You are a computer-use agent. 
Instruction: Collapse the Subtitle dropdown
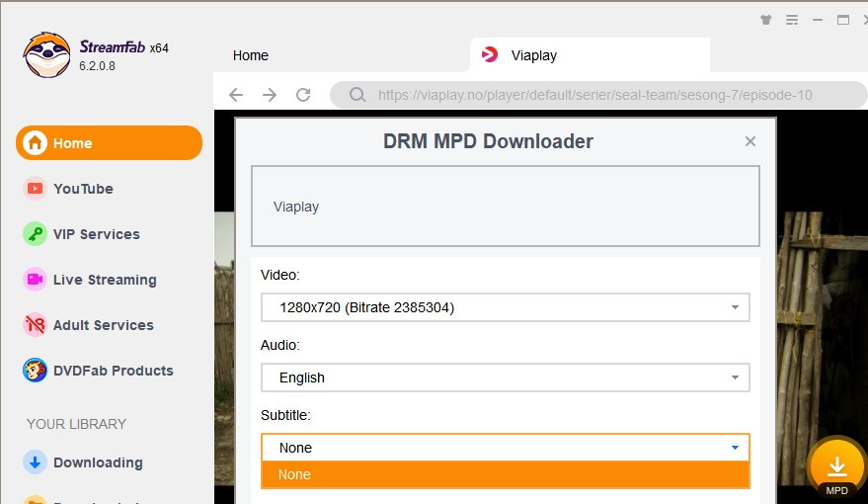[x=506, y=448]
